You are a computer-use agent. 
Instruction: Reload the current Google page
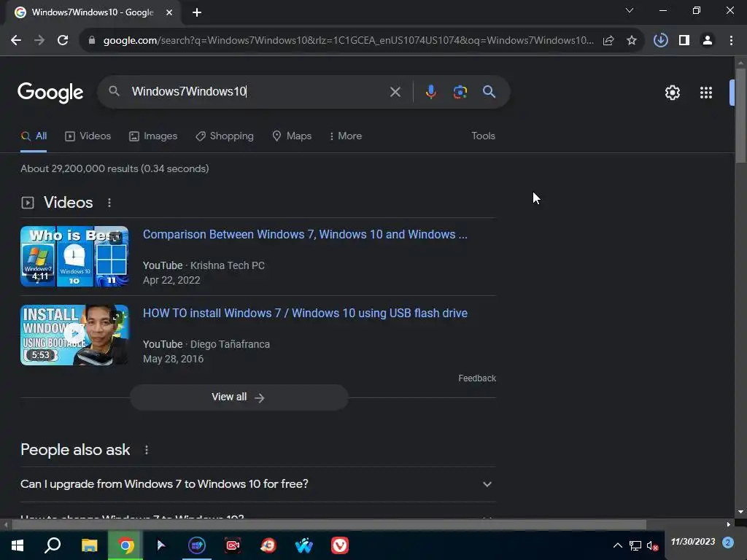click(63, 41)
